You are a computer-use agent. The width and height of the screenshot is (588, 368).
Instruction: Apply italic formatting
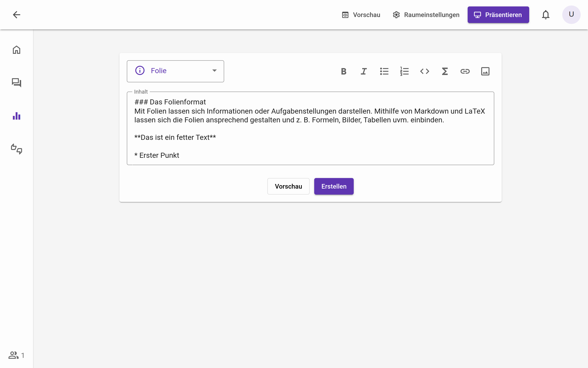pyautogui.click(x=364, y=71)
